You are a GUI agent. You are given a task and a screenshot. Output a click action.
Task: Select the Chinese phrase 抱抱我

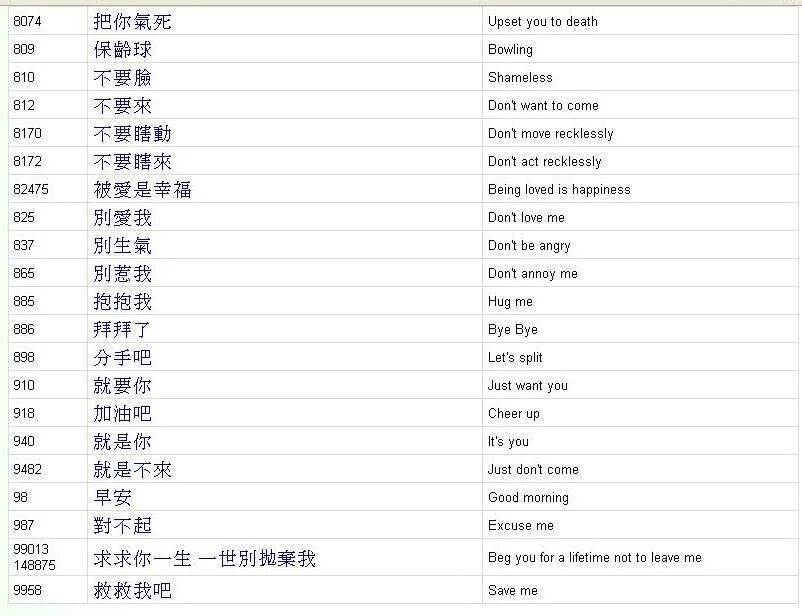(x=123, y=302)
